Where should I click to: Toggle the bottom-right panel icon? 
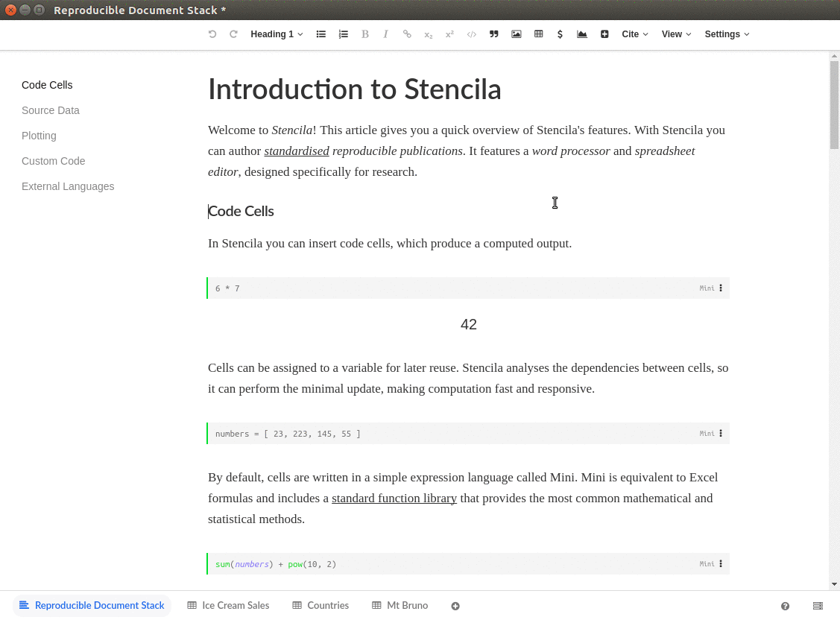pyautogui.click(x=818, y=606)
